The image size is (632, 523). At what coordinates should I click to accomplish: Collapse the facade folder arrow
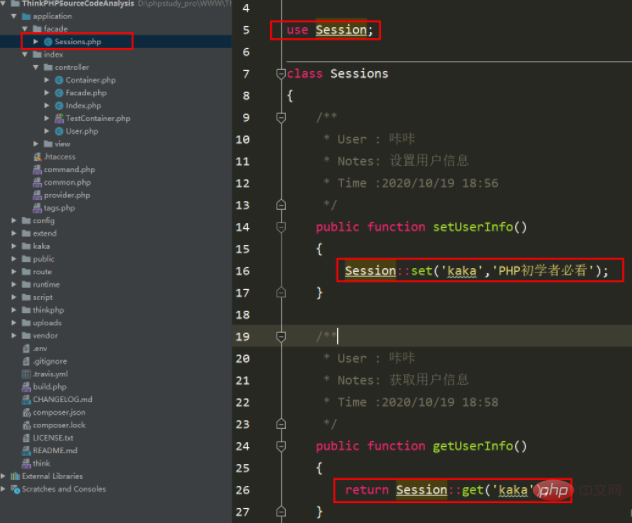click(25, 29)
